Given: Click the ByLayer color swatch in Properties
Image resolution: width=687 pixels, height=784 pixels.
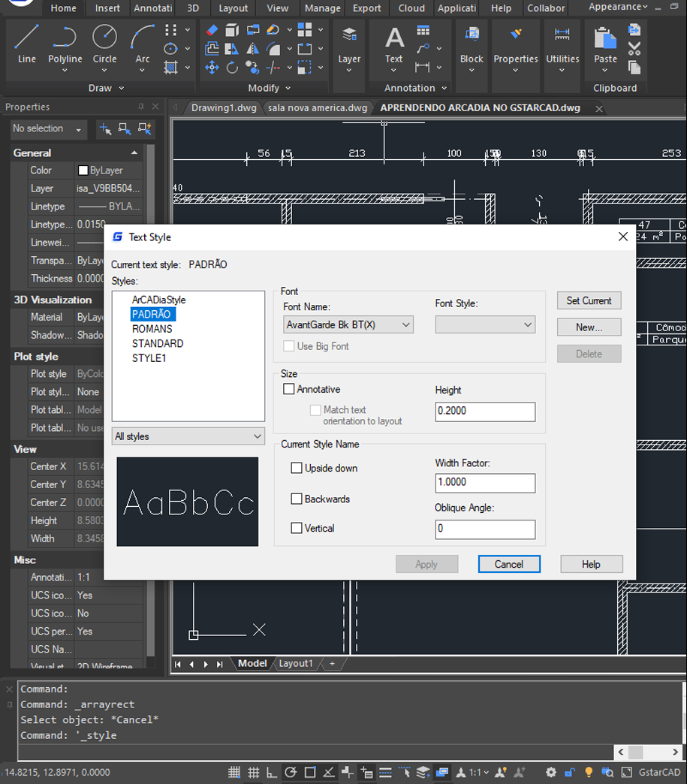Looking at the screenshot, I should coord(83,170).
